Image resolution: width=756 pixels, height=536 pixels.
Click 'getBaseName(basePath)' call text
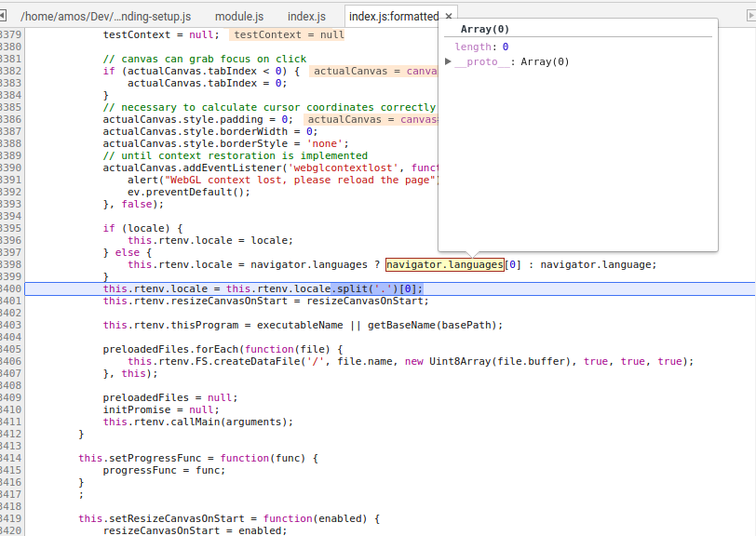[x=435, y=326]
